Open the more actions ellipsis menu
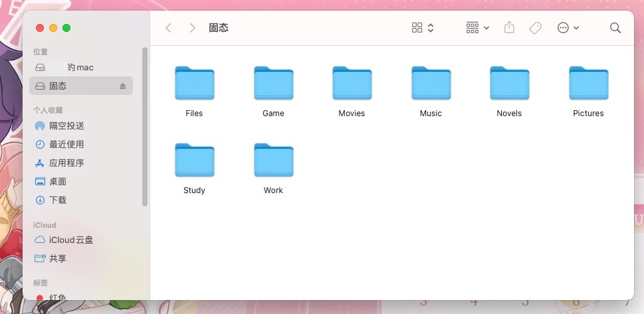The width and height of the screenshot is (644, 314). (x=568, y=28)
